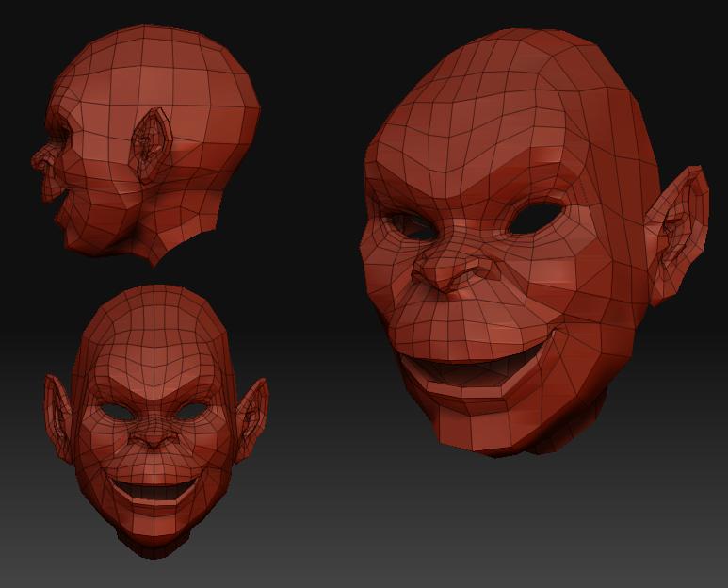Select the large three-quarter view head model

[x=534, y=241]
